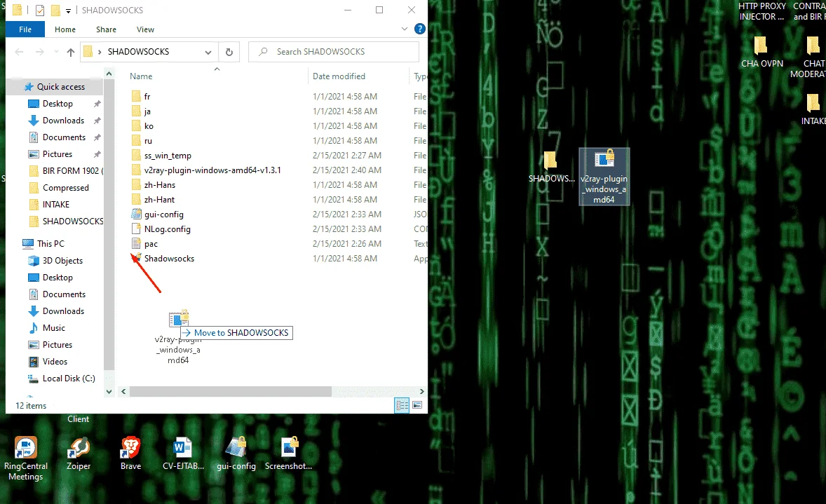Switch to Large icons view button
826x504 pixels.
click(x=417, y=405)
